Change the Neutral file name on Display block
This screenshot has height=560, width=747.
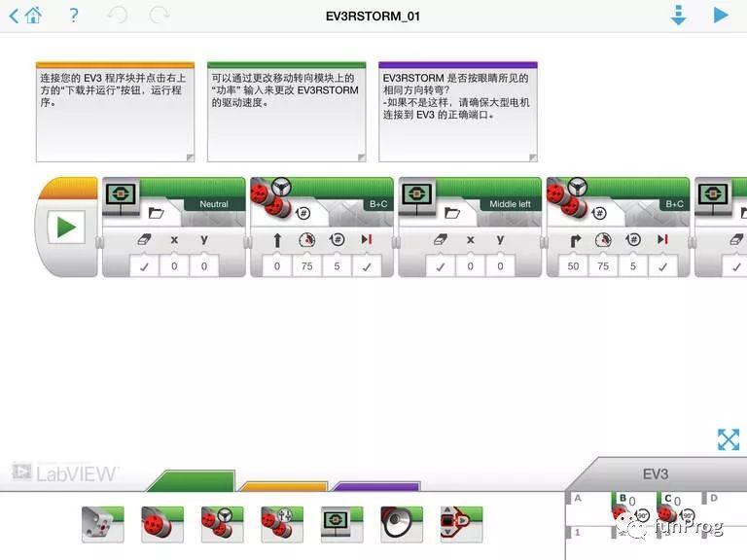pyautogui.click(x=214, y=204)
